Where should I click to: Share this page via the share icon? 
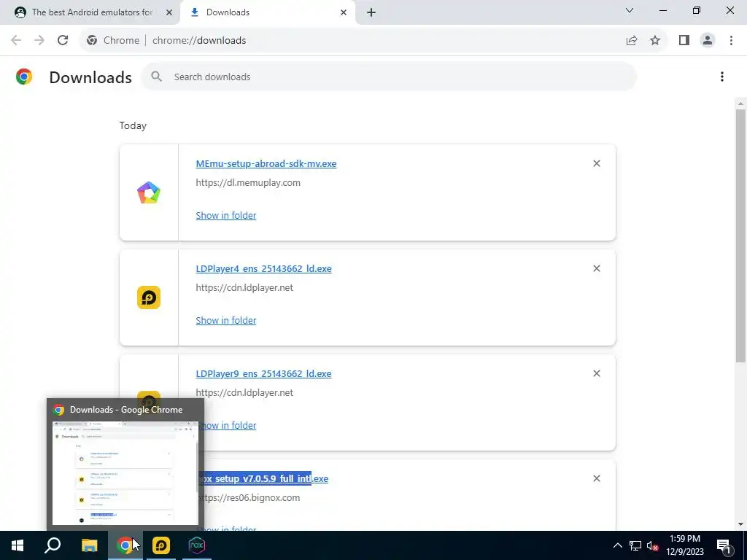click(632, 41)
